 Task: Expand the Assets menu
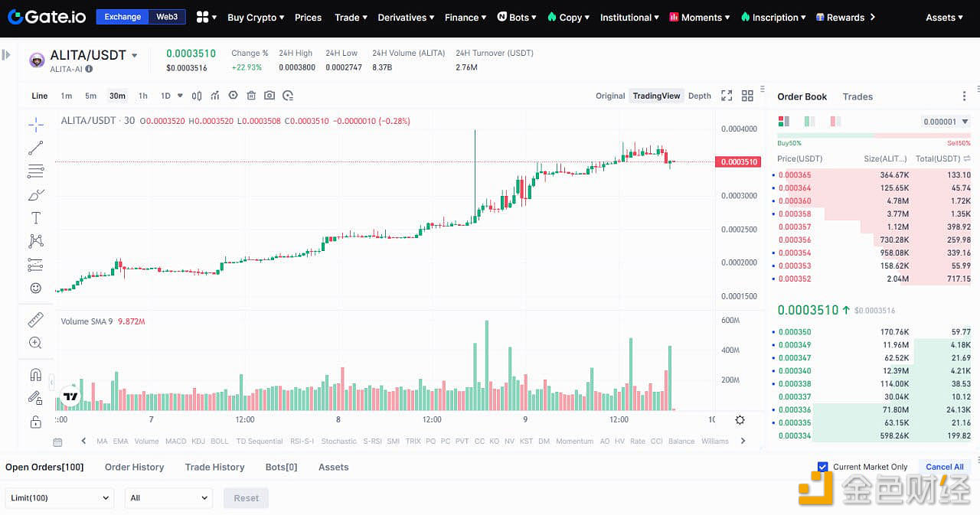click(x=944, y=17)
